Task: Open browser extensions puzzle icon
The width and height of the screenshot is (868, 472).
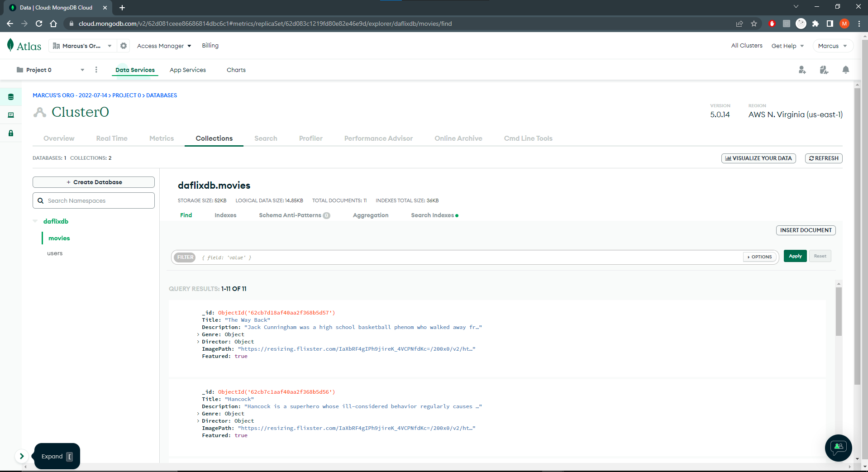Action: (x=816, y=24)
